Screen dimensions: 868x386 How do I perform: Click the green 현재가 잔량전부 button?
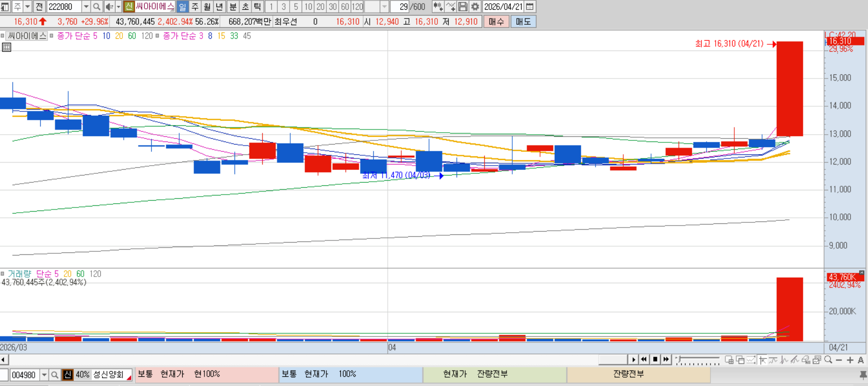coord(495,375)
